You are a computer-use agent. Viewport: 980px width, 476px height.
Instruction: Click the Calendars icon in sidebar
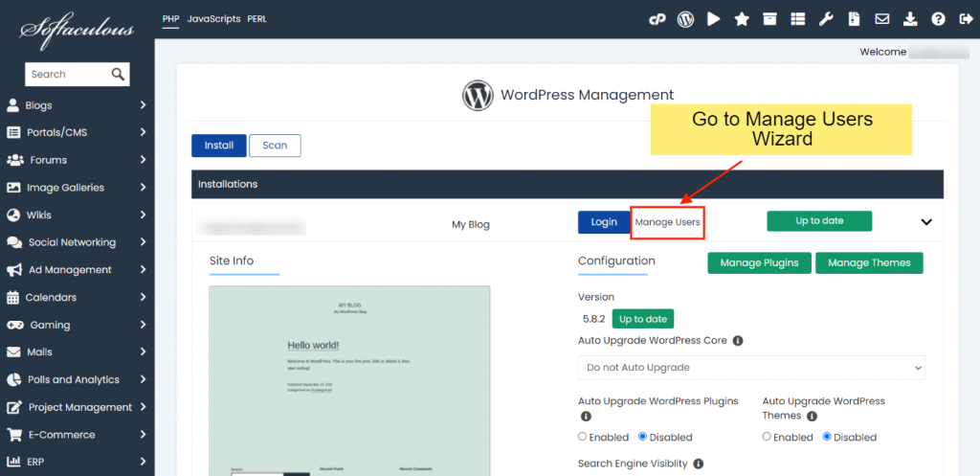pos(12,297)
